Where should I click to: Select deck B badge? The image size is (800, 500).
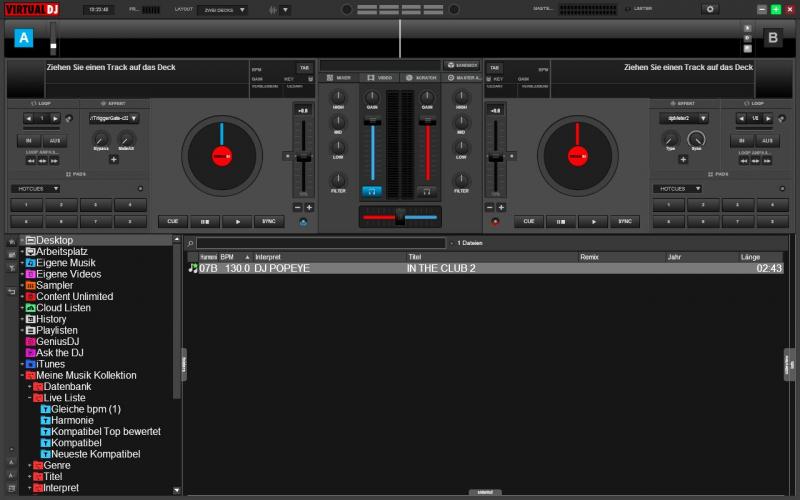tap(772, 38)
